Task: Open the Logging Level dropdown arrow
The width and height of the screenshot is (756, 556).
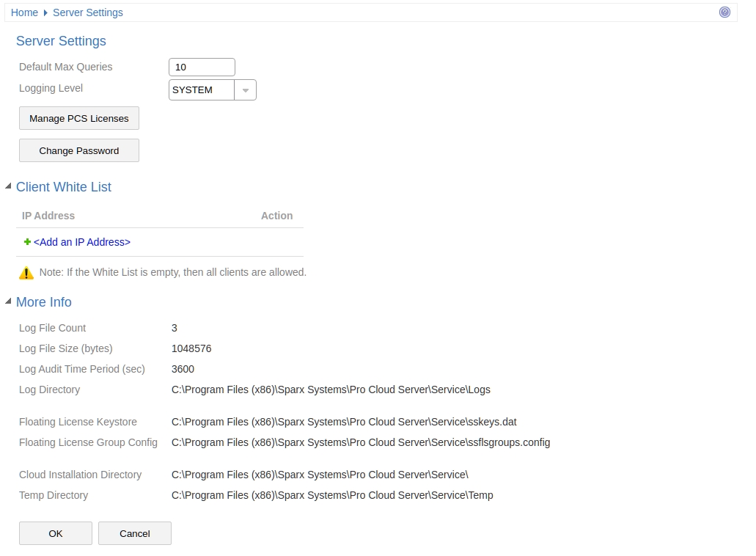Action: tap(245, 90)
